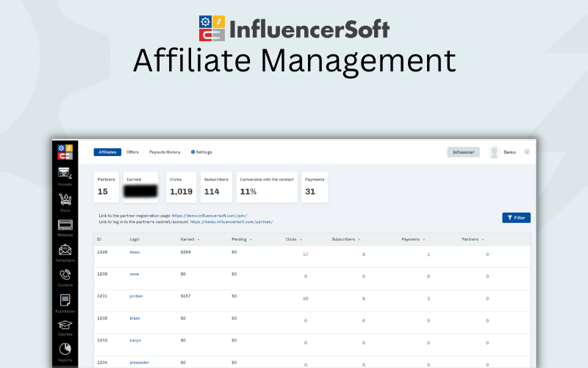This screenshot has width=588, height=368.
Task: Click the Subscribers 114 stat card
Action: pyautogui.click(x=216, y=188)
